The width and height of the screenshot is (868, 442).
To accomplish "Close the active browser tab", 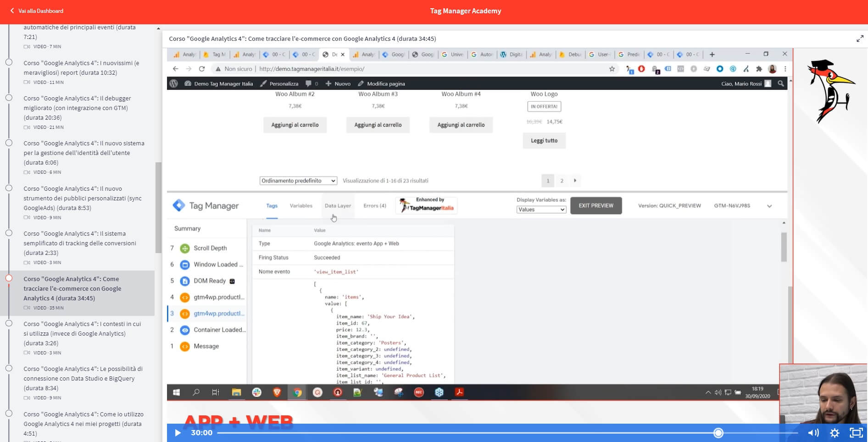I will coord(343,55).
